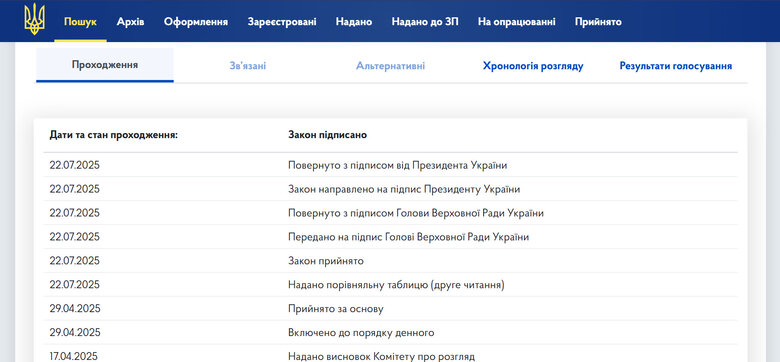The height and width of the screenshot is (362, 780).
Task: Open the Результати голосування tab
Action: point(676,66)
